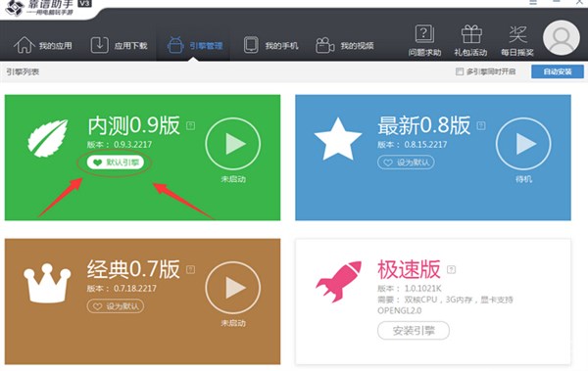Click the crown icon on 经典0.7版 card
The height and width of the screenshot is (371, 588).
point(47,283)
